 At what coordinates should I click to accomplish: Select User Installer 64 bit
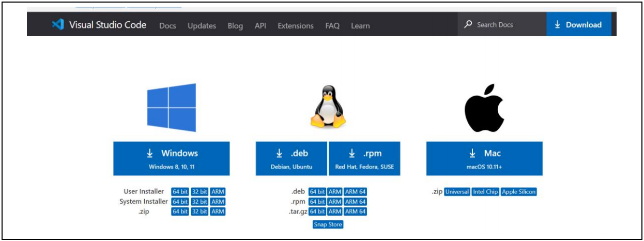click(x=180, y=192)
